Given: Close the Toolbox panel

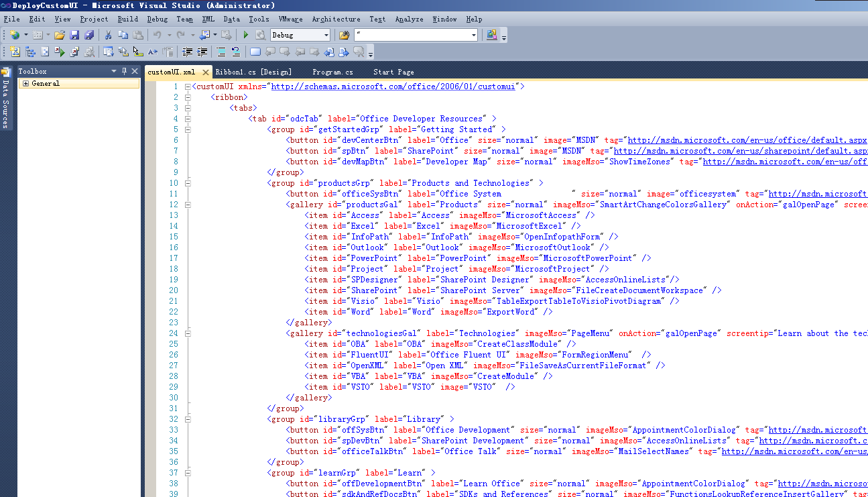Looking at the screenshot, I should 135,71.
